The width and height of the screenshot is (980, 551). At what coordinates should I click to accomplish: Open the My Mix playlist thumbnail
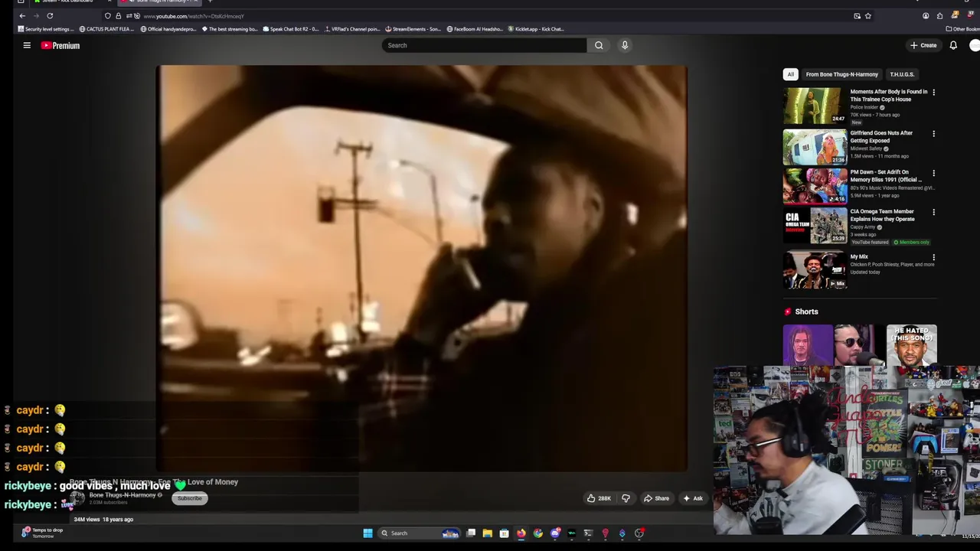(x=815, y=271)
